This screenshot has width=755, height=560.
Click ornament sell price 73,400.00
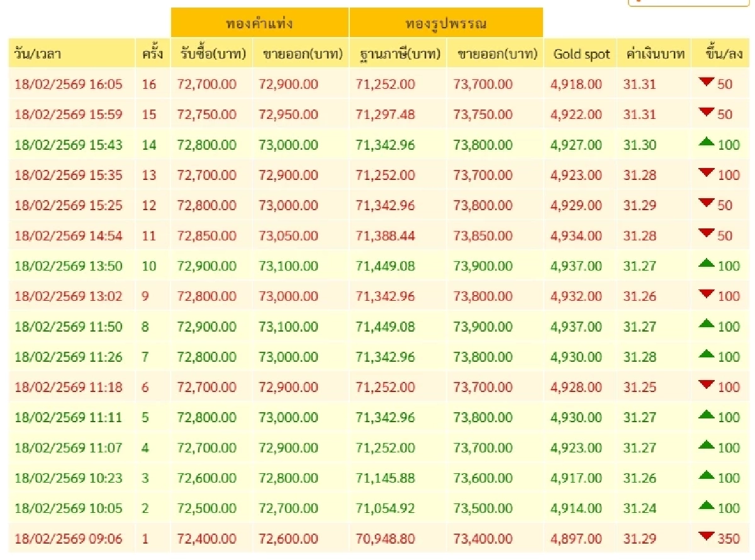click(483, 539)
